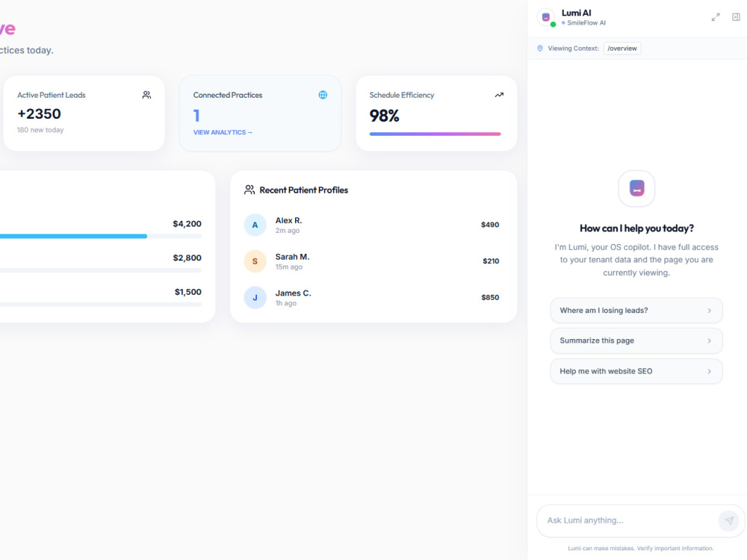Ask Lumi Where am I losing leads?
747x560 pixels.
pyautogui.click(x=636, y=311)
